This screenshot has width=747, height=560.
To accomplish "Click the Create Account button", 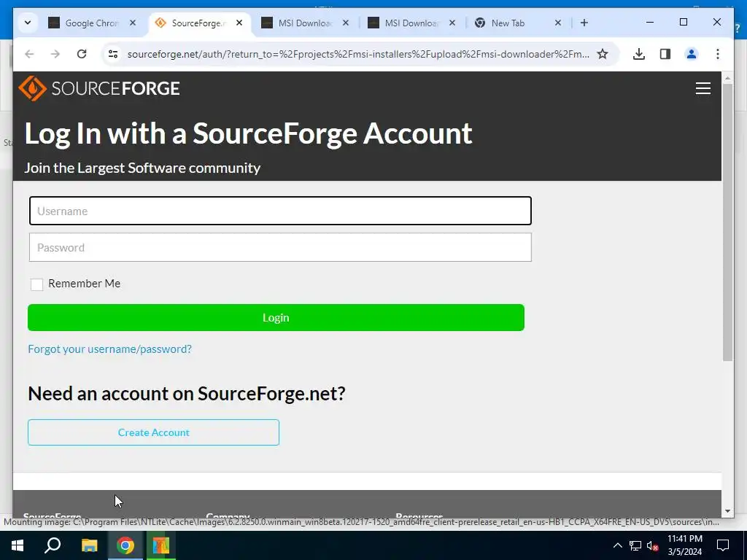I will pos(153,432).
